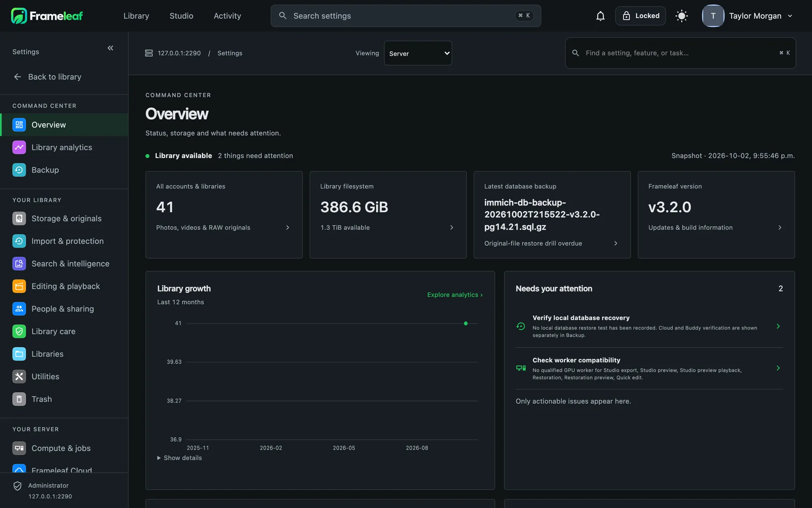Image resolution: width=812 pixels, height=508 pixels.
Task: Click the Storage & originals icon
Action: (19, 219)
